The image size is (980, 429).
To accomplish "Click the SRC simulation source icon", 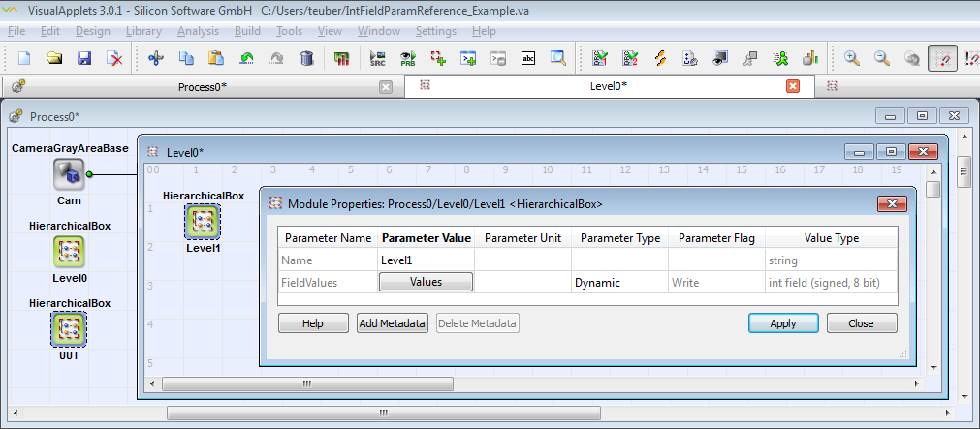I will coord(378,58).
